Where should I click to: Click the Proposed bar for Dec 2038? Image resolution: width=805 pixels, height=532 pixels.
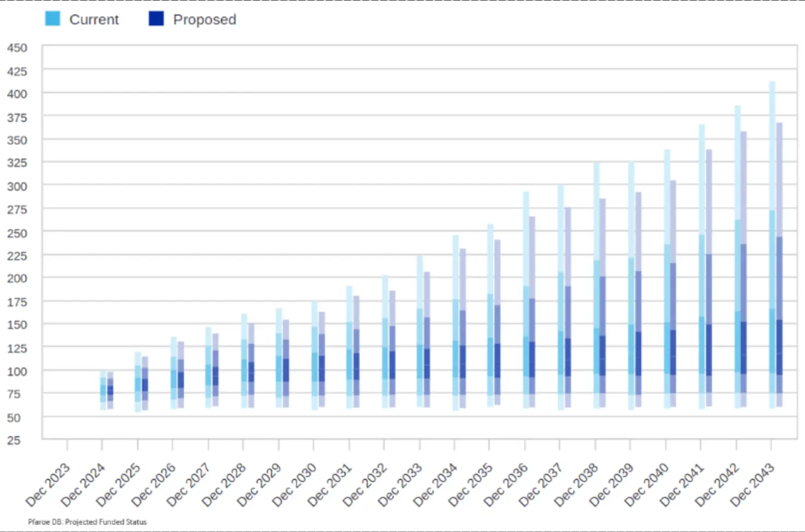coord(603,303)
